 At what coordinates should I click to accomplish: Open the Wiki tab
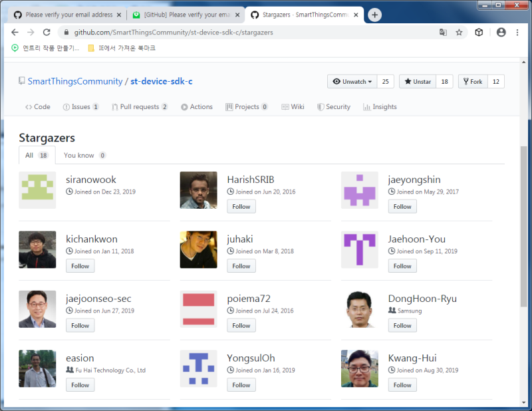[293, 106]
